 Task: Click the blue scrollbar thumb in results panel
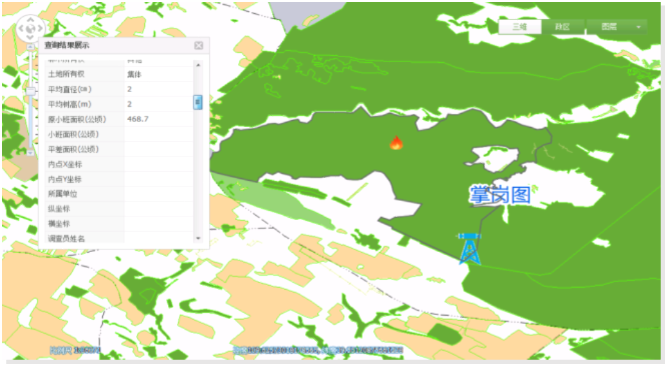coord(197,102)
